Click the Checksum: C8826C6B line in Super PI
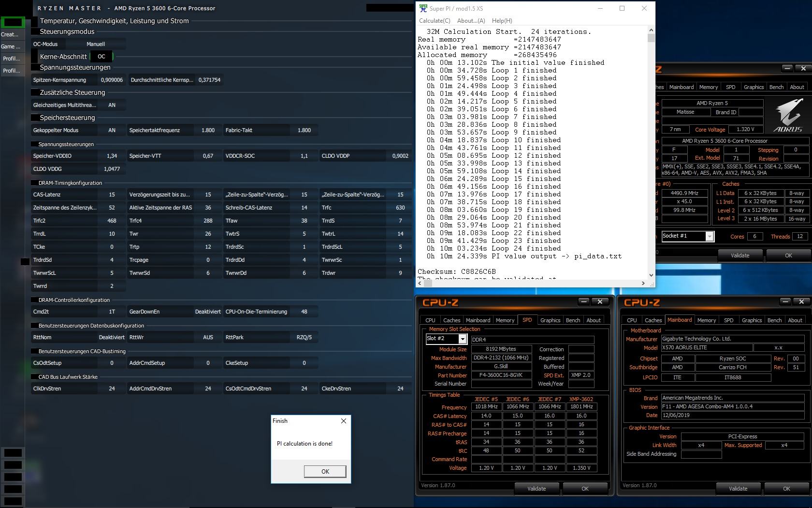 [x=457, y=272]
